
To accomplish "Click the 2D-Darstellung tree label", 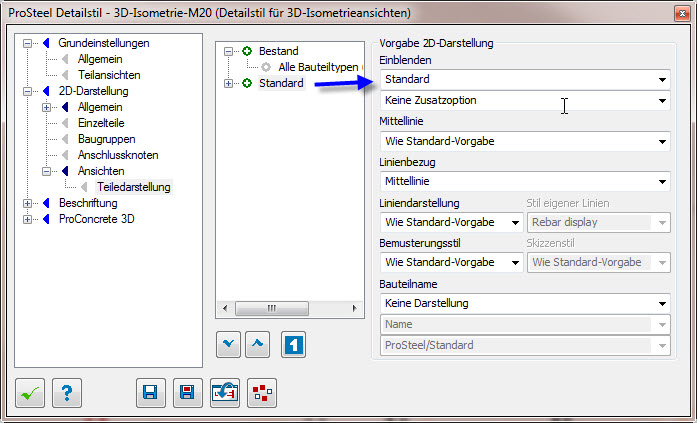I will 93,91.
